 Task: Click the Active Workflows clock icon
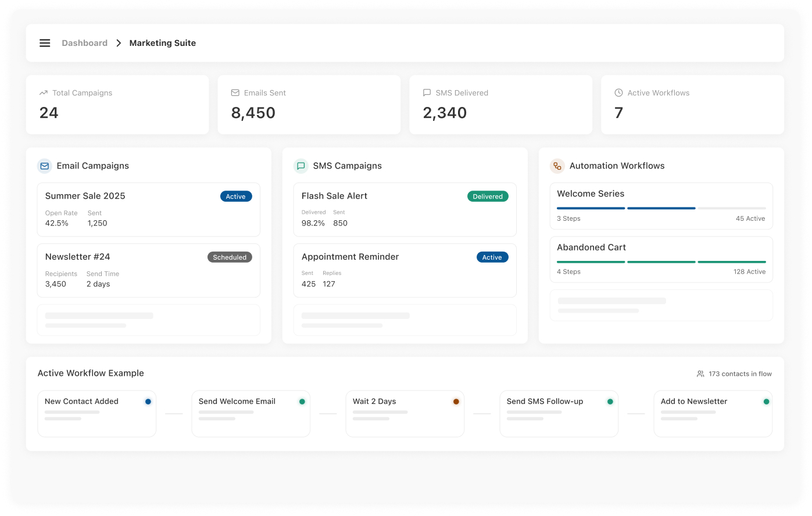[619, 93]
